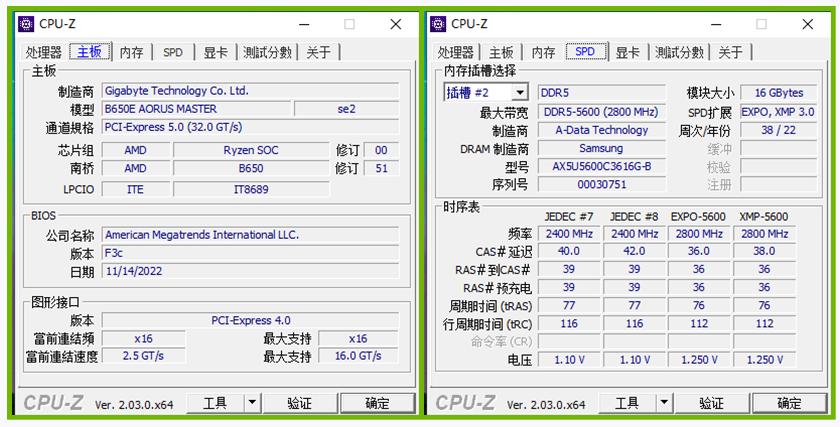Open 測試分數 tab in right window

click(679, 53)
